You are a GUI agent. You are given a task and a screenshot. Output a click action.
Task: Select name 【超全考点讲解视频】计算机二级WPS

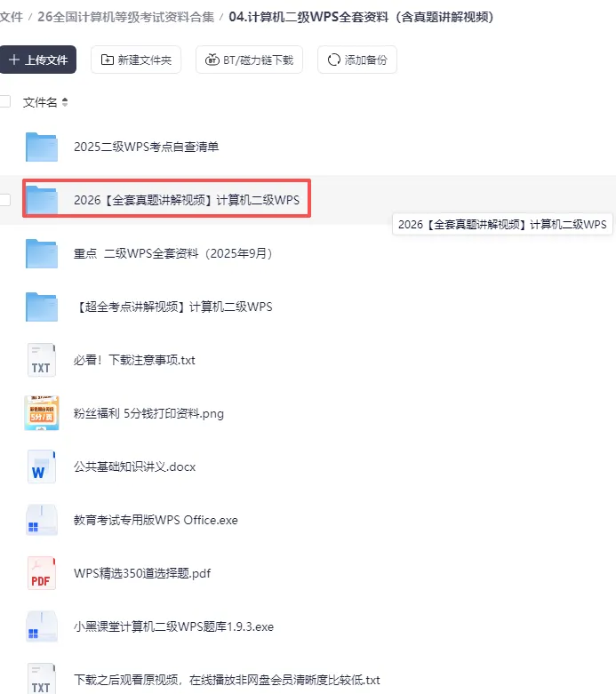173,307
